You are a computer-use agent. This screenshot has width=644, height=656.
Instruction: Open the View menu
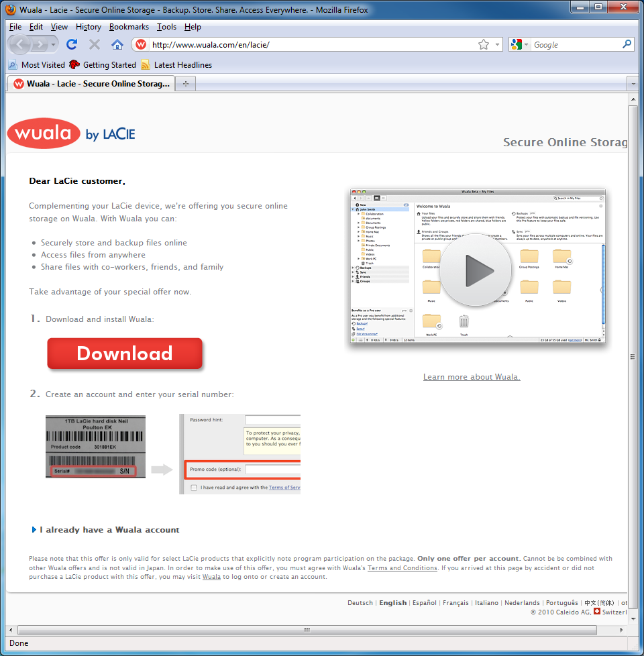(59, 27)
